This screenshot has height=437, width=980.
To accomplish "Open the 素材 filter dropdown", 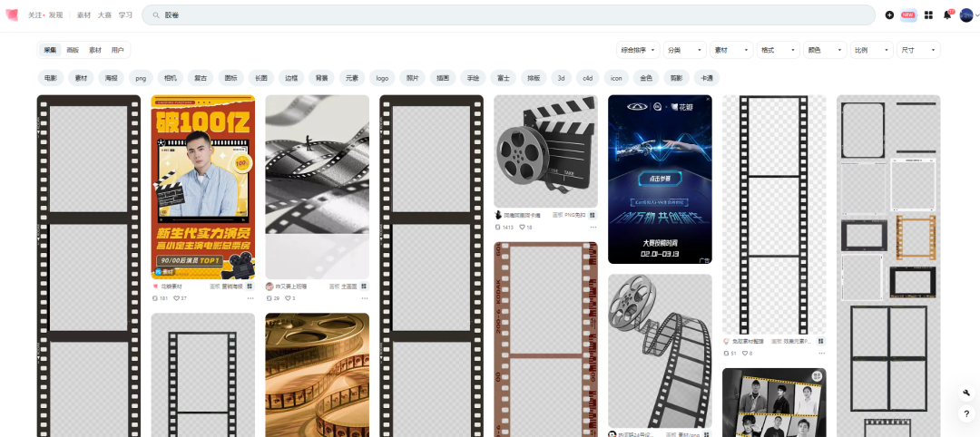I will click(732, 50).
